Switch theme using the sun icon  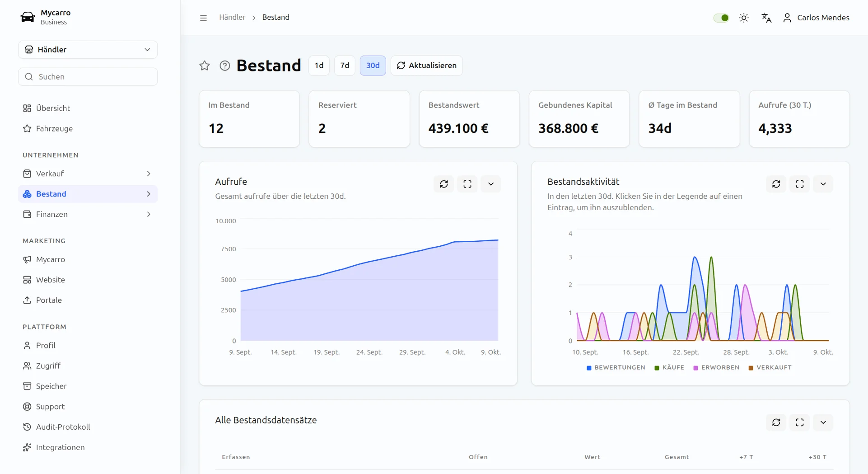pyautogui.click(x=744, y=18)
